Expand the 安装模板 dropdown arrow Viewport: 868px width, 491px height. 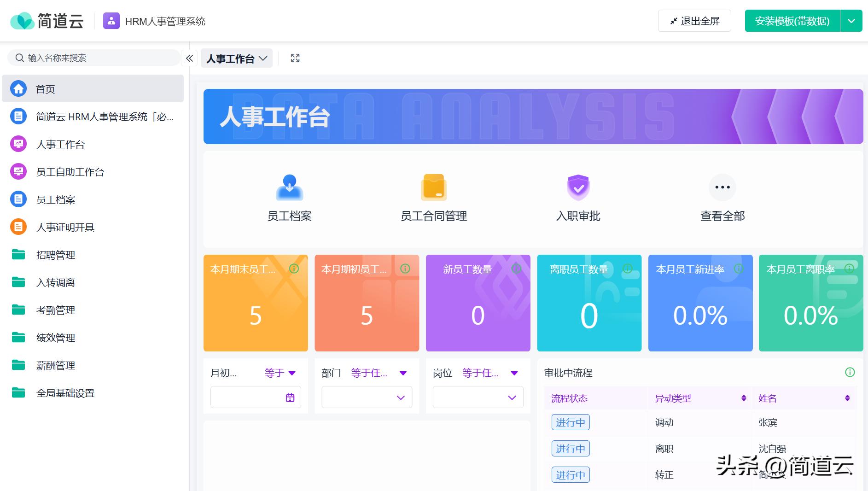coord(851,21)
